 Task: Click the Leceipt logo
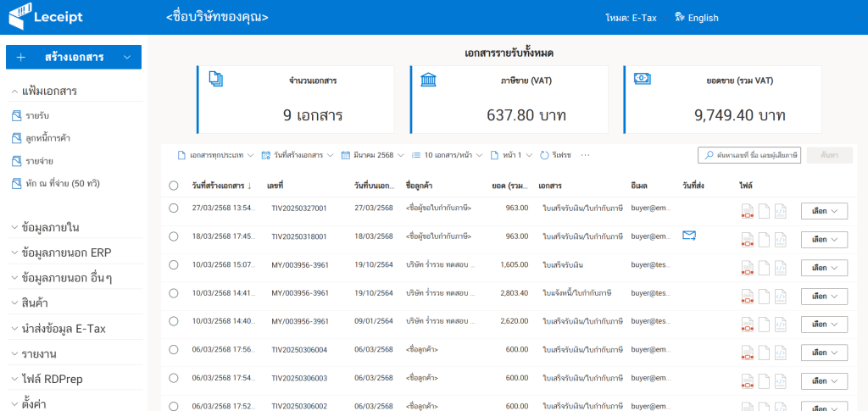pyautogui.click(x=46, y=17)
